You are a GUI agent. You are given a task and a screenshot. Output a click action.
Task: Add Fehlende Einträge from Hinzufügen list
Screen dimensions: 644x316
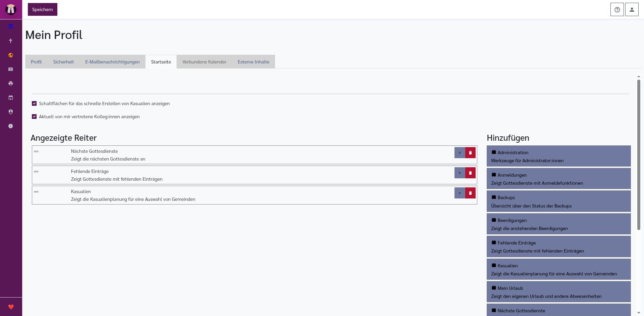click(558, 246)
